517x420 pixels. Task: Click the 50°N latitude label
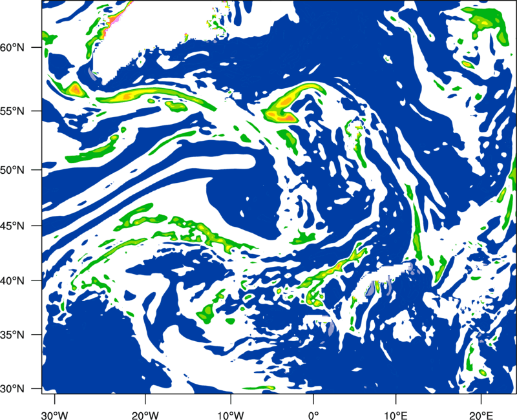pyautogui.click(x=12, y=170)
